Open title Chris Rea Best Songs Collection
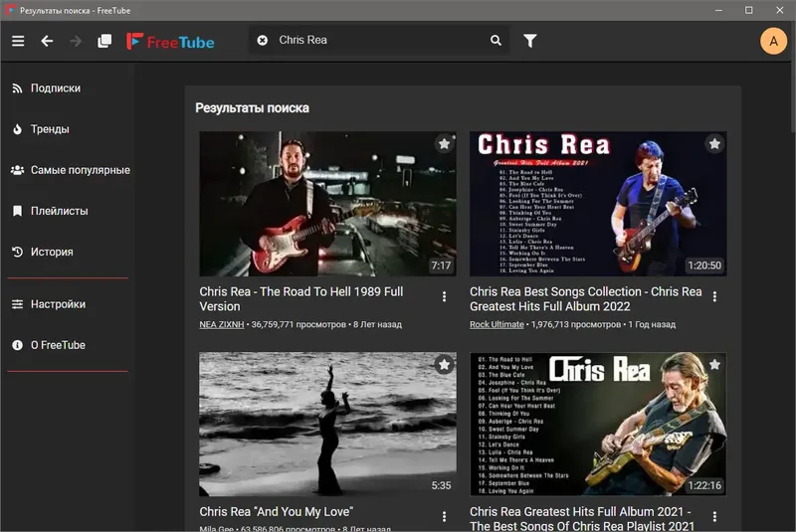This screenshot has height=532, width=796. click(585, 299)
